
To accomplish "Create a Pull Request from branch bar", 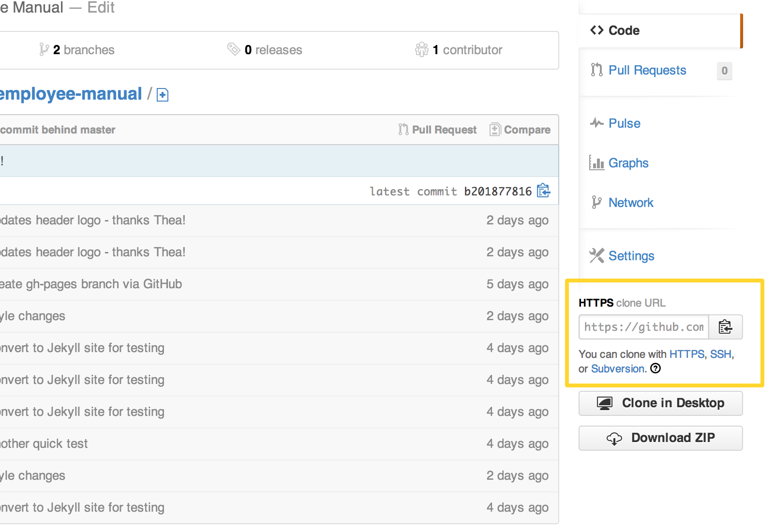I will [437, 130].
